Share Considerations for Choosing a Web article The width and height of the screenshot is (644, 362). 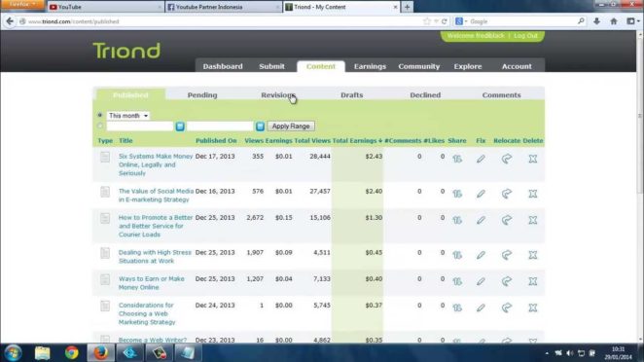pyautogui.click(x=457, y=308)
